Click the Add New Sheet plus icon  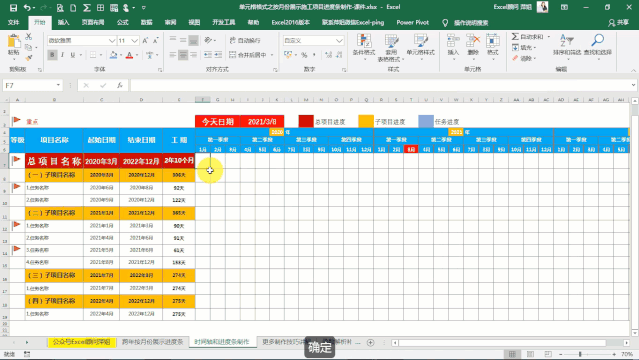[370, 342]
